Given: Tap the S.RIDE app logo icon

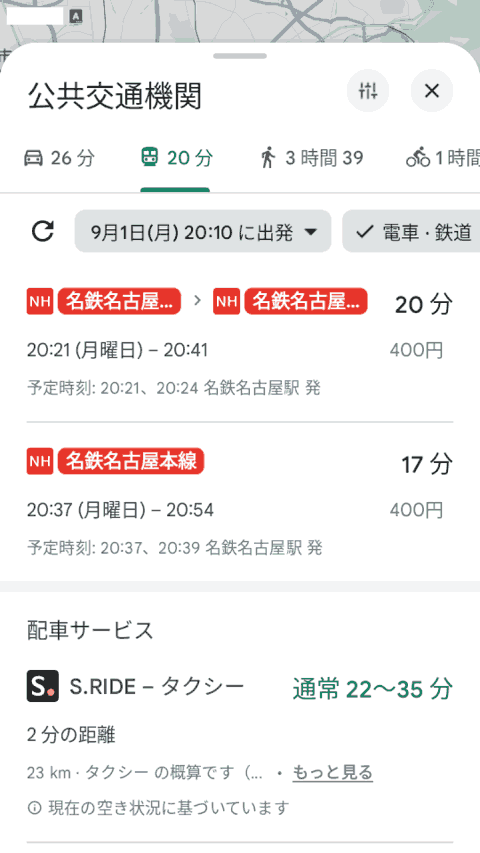Looking at the screenshot, I should pos(42,687).
